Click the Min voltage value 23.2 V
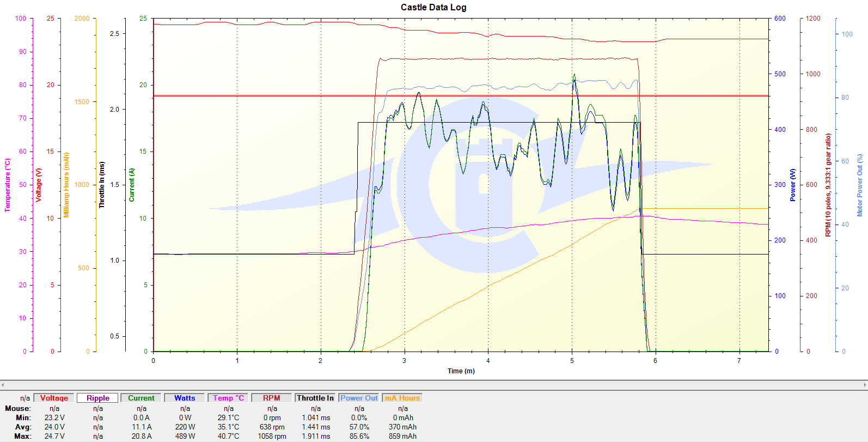This screenshot has height=442, width=868. 54,417
